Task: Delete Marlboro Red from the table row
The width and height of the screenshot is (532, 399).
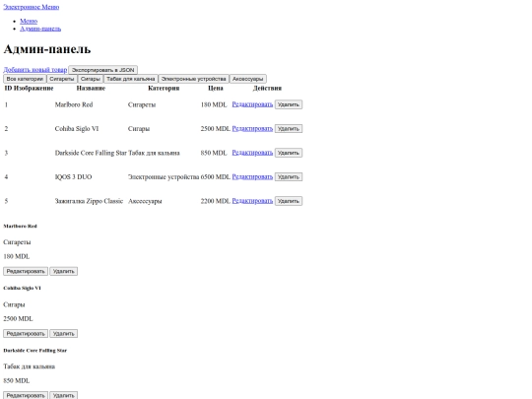Action: coord(289,104)
